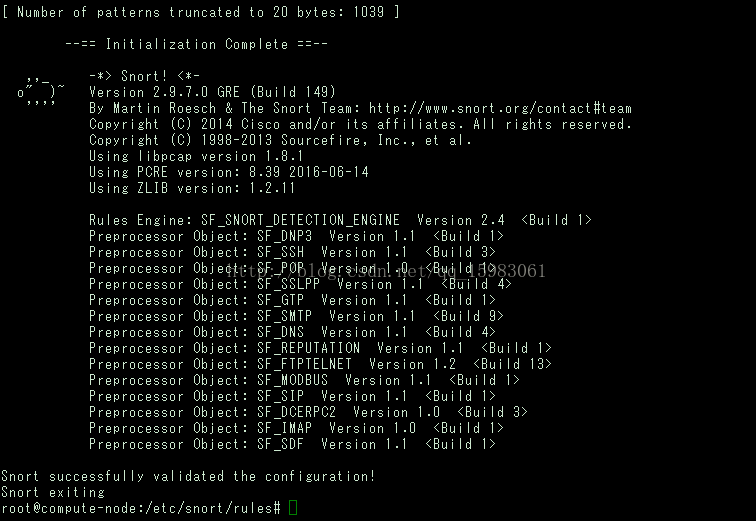Click the "Snort exiting" line
756x521 pixels.
click(52, 492)
